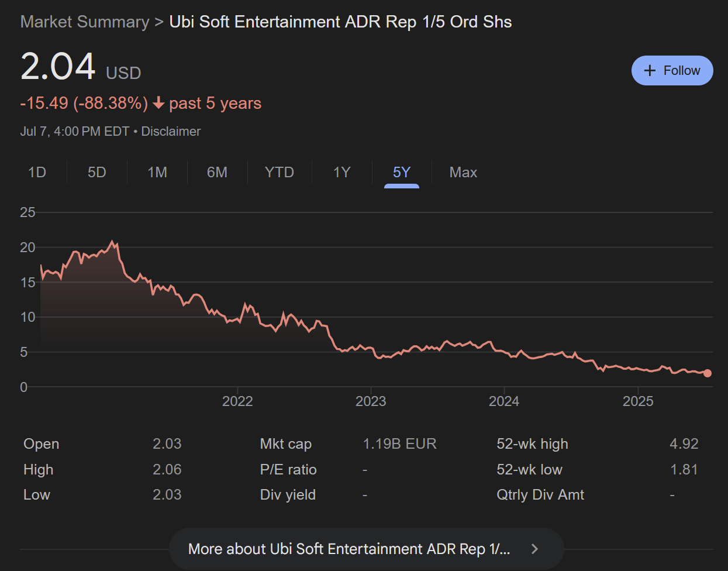Click the Low label in stats

(x=37, y=495)
